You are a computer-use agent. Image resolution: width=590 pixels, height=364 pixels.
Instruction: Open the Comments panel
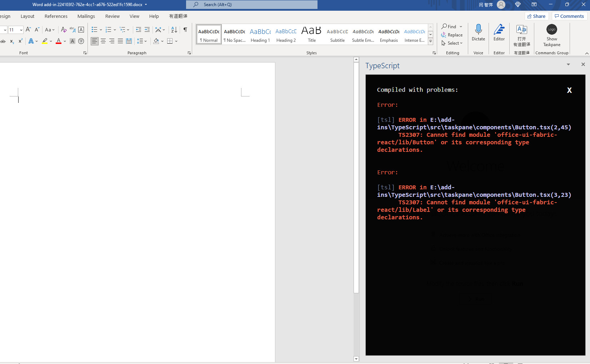[569, 16]
